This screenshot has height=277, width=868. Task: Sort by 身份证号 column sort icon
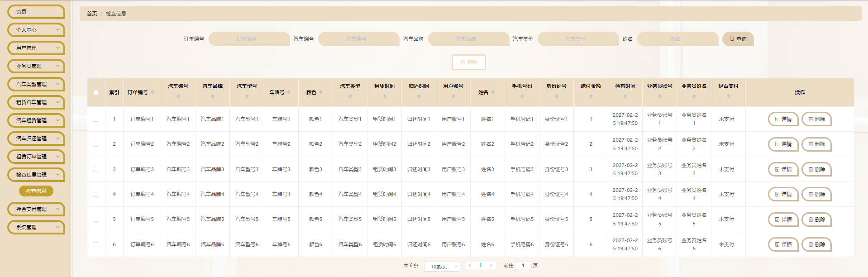pos(557,96)
